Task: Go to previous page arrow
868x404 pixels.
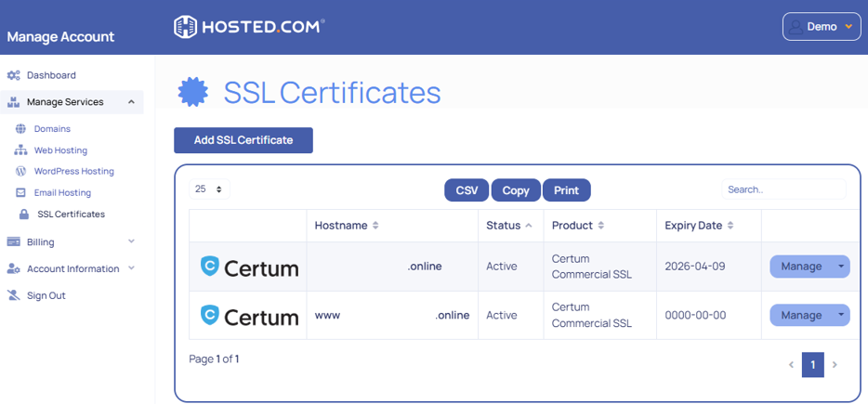Action: tap(791, 365)
